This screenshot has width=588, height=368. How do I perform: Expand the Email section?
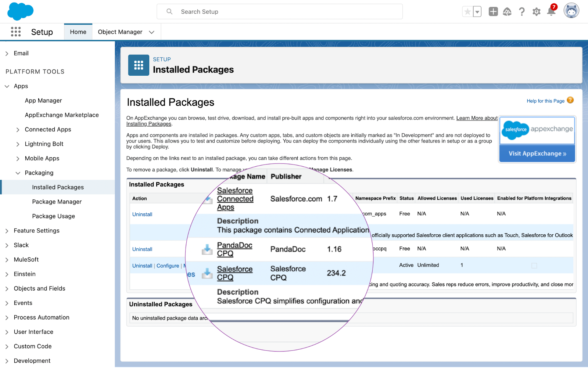click(7, 54)
